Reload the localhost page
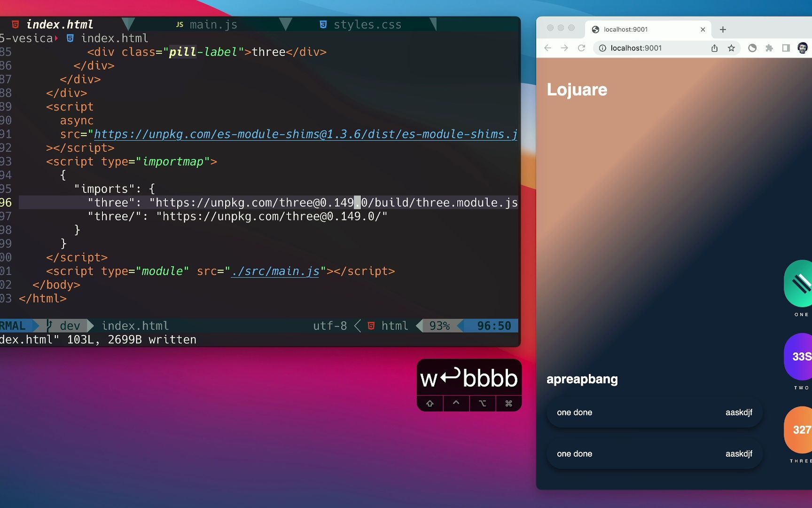 (x=581, y=48)
